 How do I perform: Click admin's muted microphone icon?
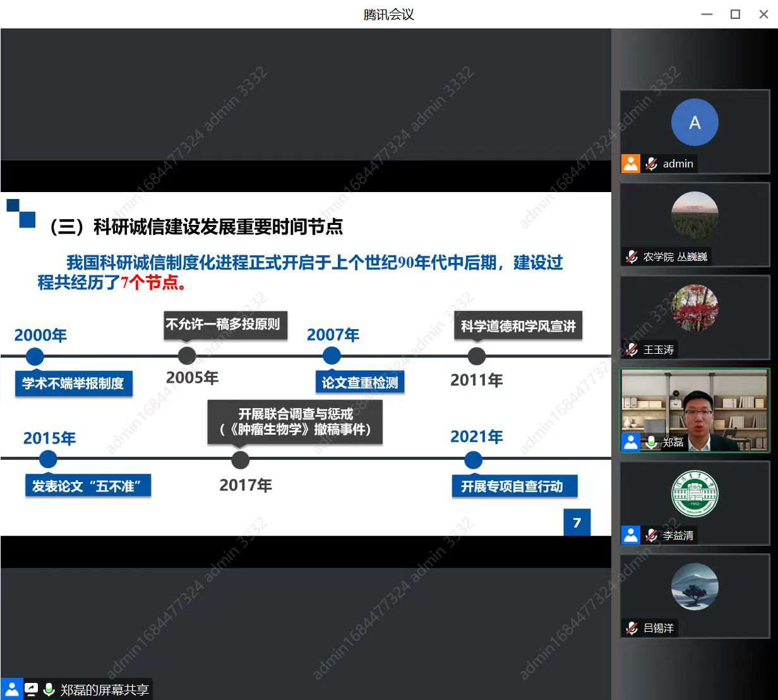pyautogui.click(x=651, y=164)
